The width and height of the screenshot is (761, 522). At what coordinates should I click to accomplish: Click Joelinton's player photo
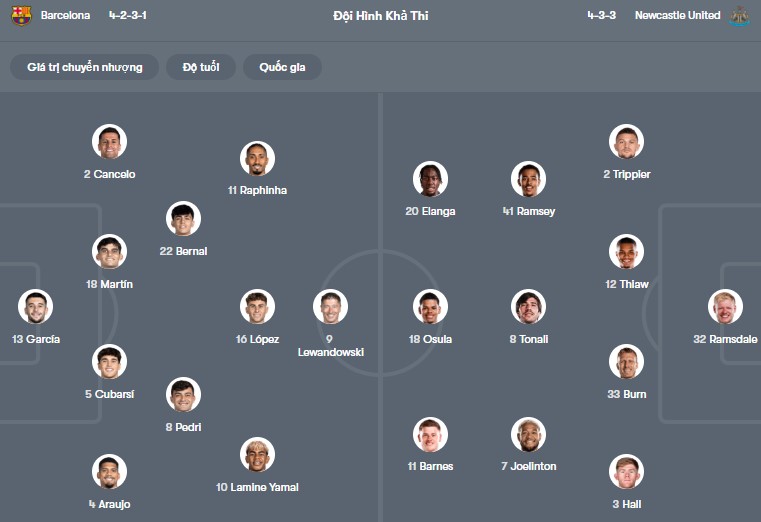pyautogui.click(x=528, y=435)
